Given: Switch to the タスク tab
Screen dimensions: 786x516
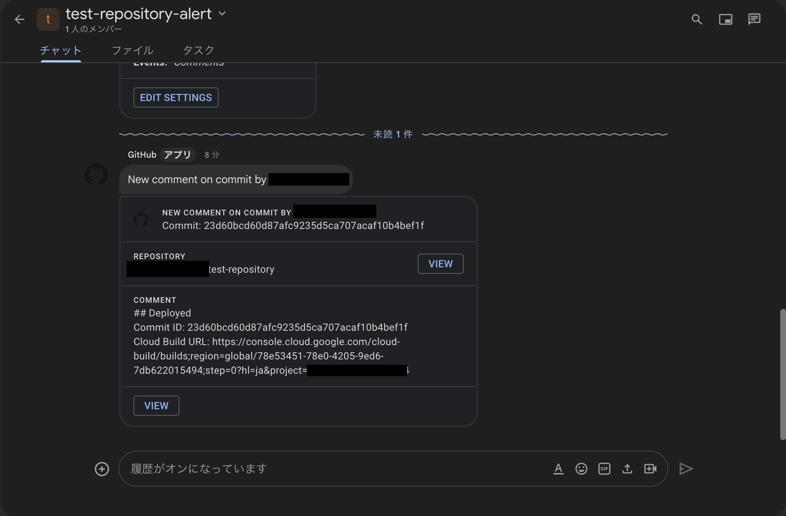Looking at the screenshot, I should [x=199, y=51].
